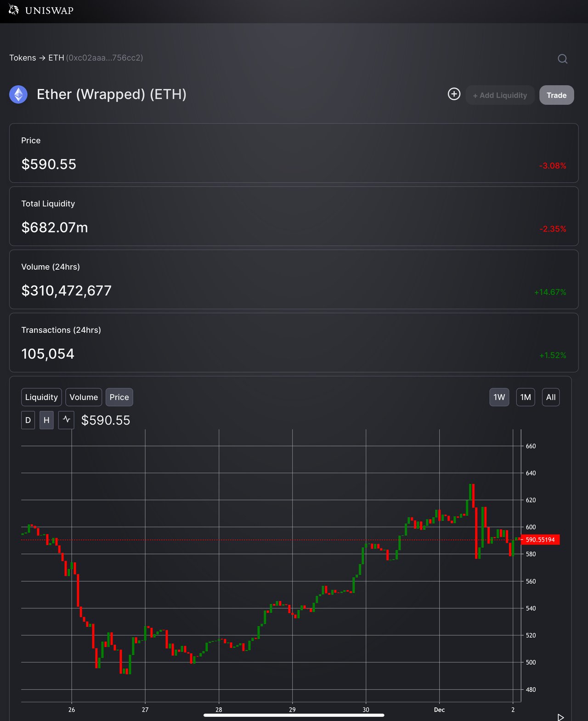The height and width of the screenshot is (721, 588).
Task: Click the Volume (24hrs) label
Action: pos(51,267)
